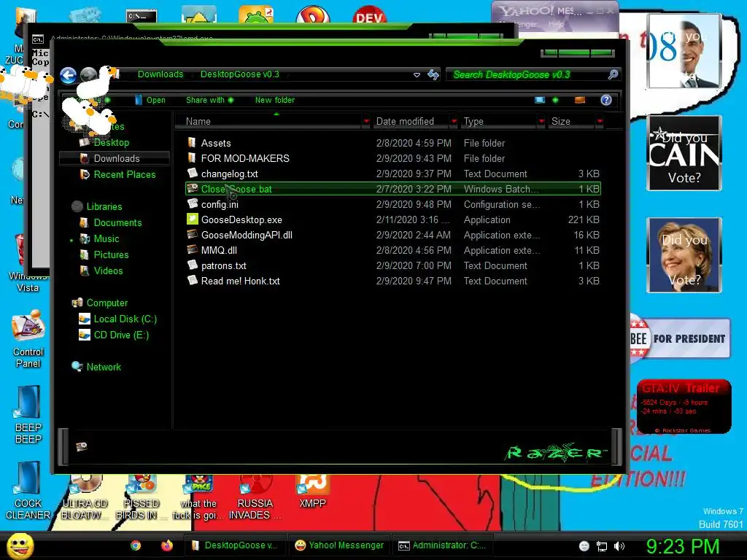The height and width of the screenshot is (560, 747).
Task: Select the Assets folder icon
Action: point(192,143)
